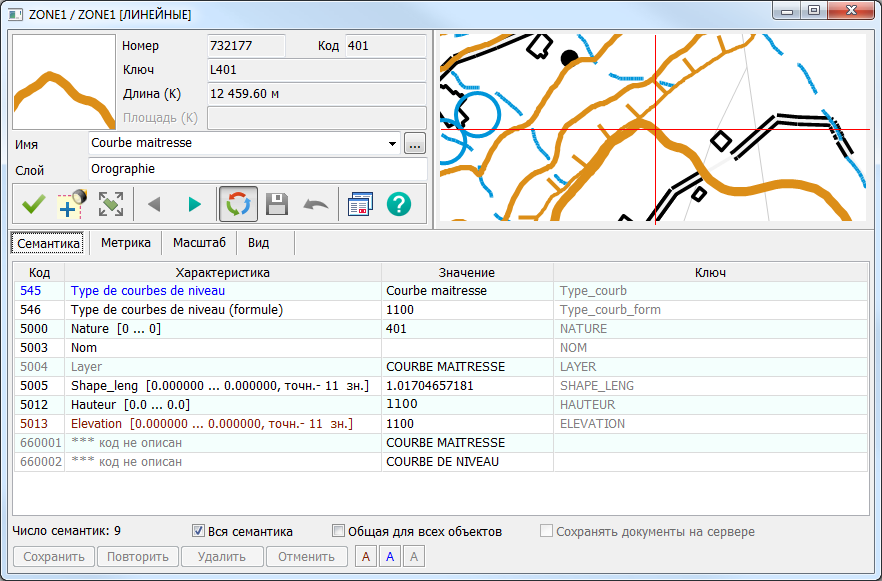
Task: Click the green checkmark confirm icon
Action: click(x=34, y=205)
